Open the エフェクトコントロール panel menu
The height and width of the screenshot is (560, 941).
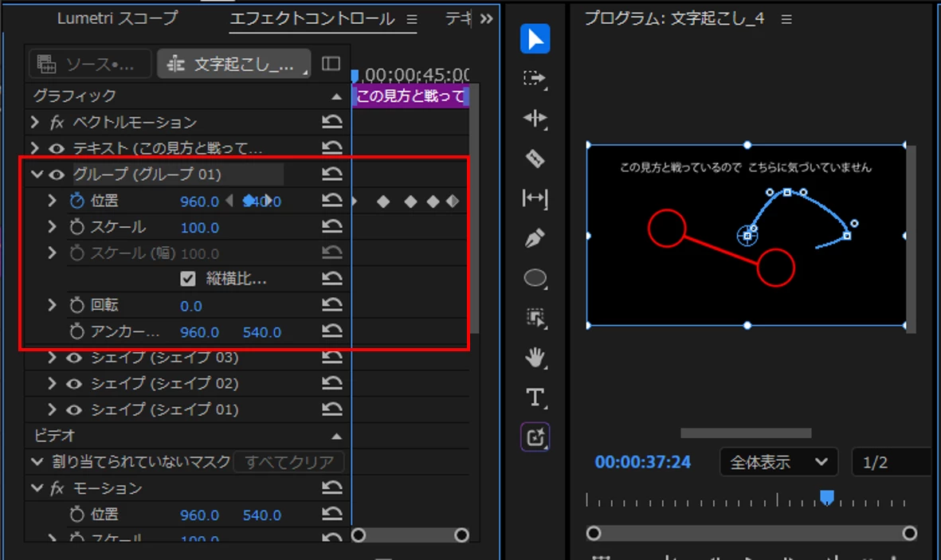point(412,19)
